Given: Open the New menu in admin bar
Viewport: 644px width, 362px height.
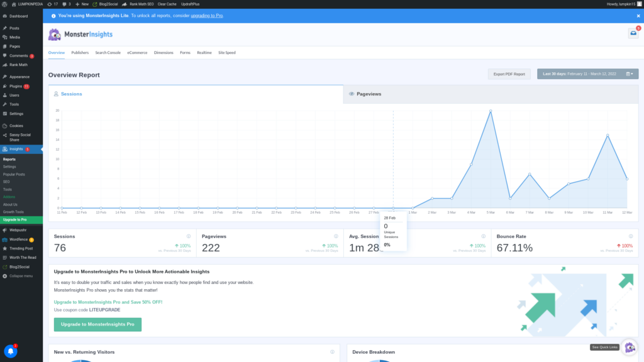Looking at the screenshot, I should point(82,4).
